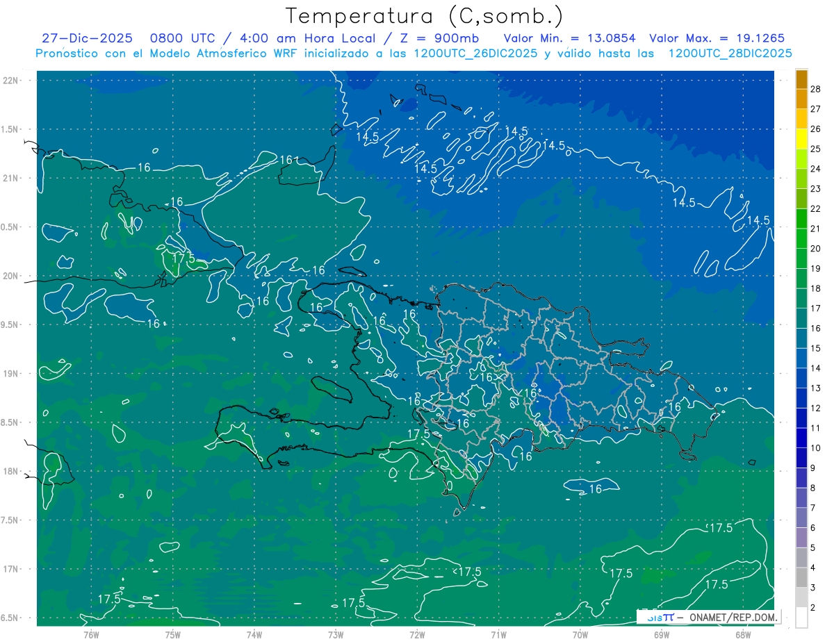
Task: Click the '28' color legend label
Action: pos(816,88)
